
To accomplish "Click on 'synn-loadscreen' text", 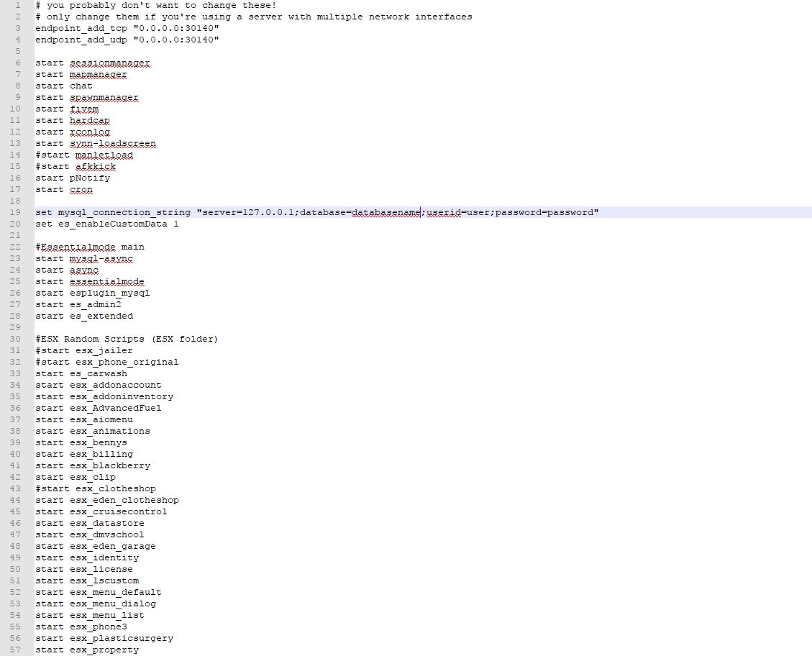I will tap(113, 143).
